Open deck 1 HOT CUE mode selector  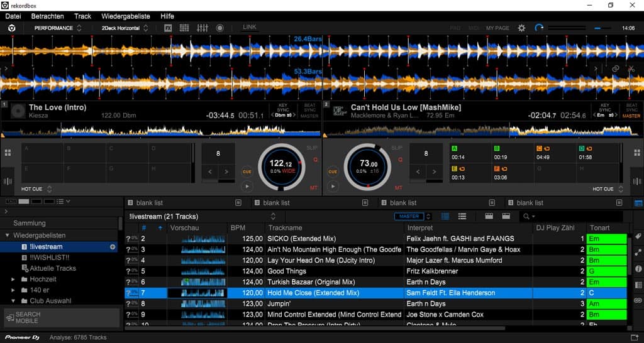(x=37, y=189)
